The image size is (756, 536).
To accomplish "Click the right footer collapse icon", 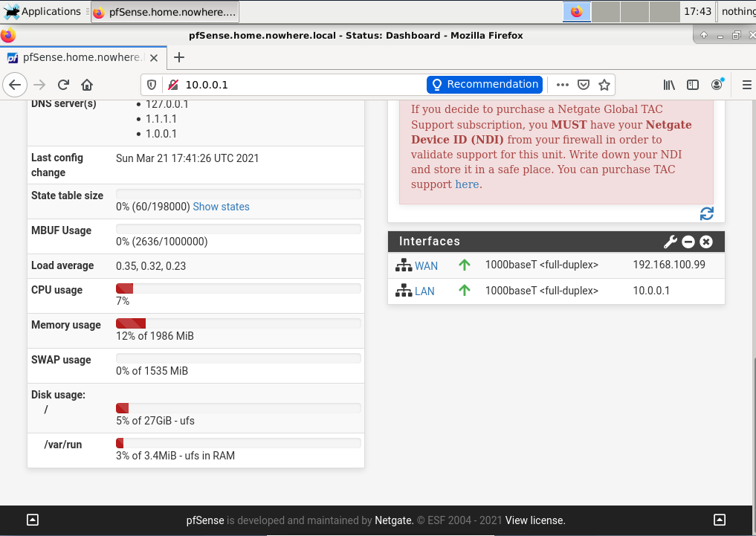I will (720, 520).
